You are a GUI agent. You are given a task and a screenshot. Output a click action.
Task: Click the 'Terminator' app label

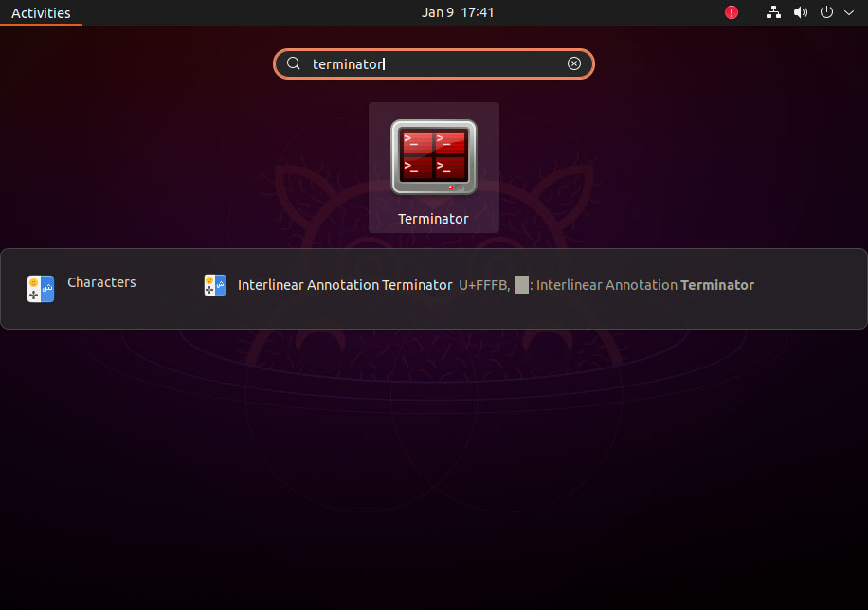(433, 219)
